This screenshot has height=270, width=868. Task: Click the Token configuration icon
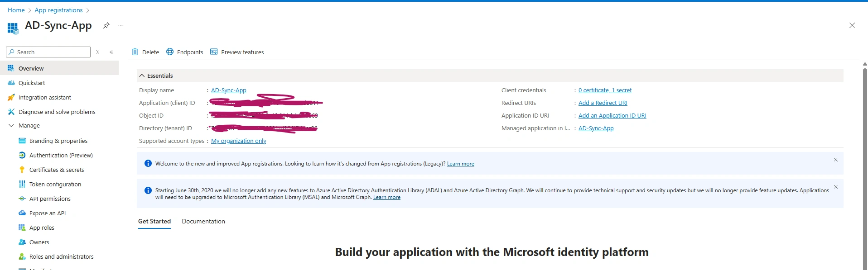pyautogui.click(x=22, y=184)
